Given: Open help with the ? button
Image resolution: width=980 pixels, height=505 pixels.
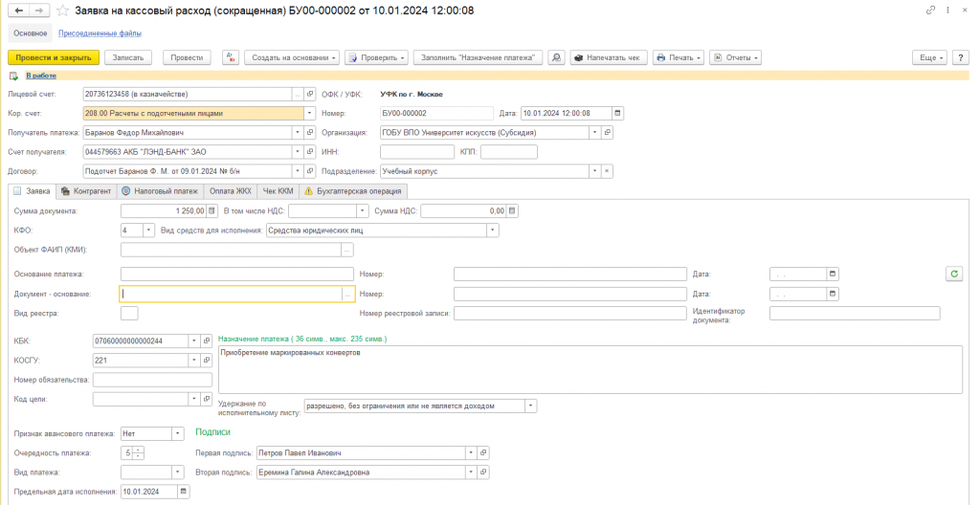Looking at the screenshot, I should coord(960,57).
